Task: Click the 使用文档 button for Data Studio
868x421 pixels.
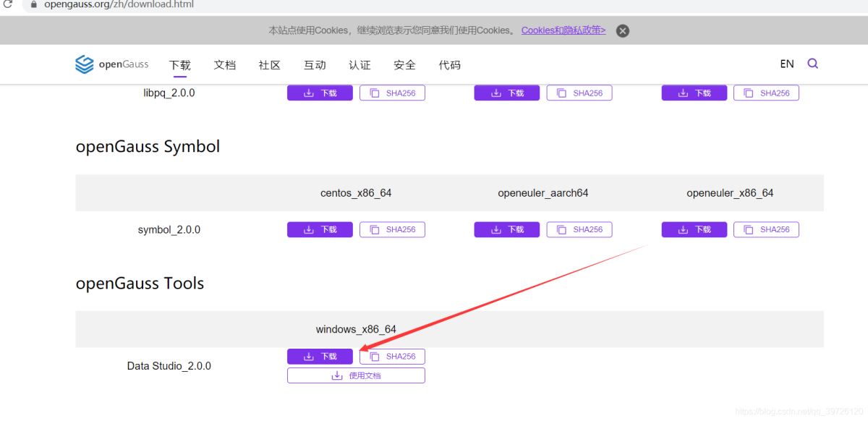Action: 355,375
